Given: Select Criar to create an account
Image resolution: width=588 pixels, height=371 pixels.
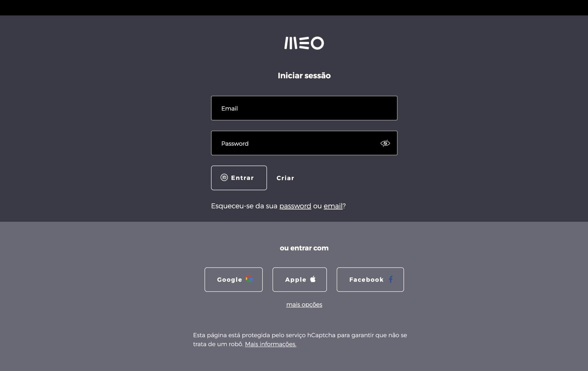Looking at the screenshot, I should [285, 178].
